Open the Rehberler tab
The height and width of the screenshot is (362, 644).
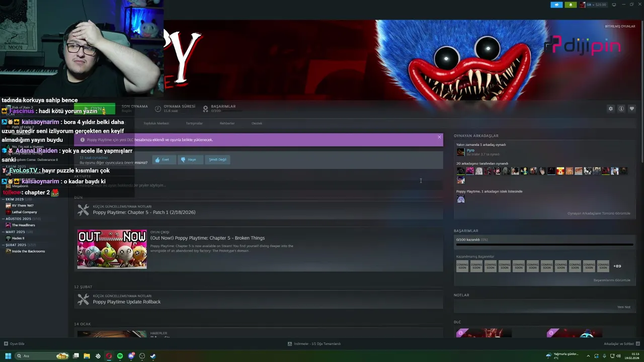click(227, 123)
